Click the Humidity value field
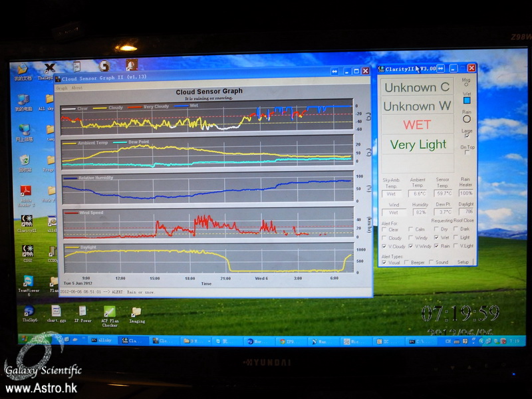The width and height of the screenshot is (532, 399). click(420, 212)
